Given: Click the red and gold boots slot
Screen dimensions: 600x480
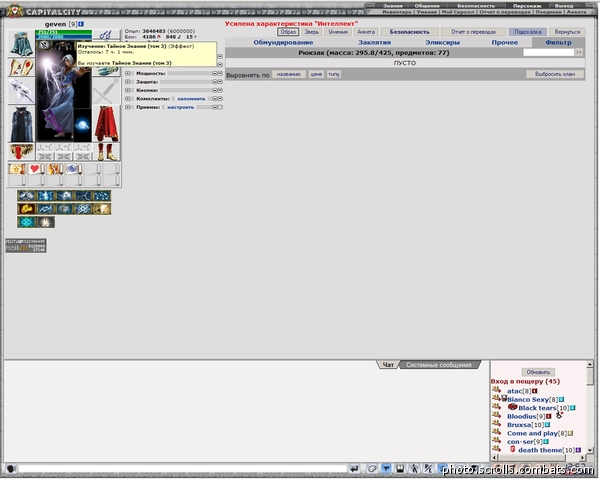Looking at the screenshot, I should [106, 152].
